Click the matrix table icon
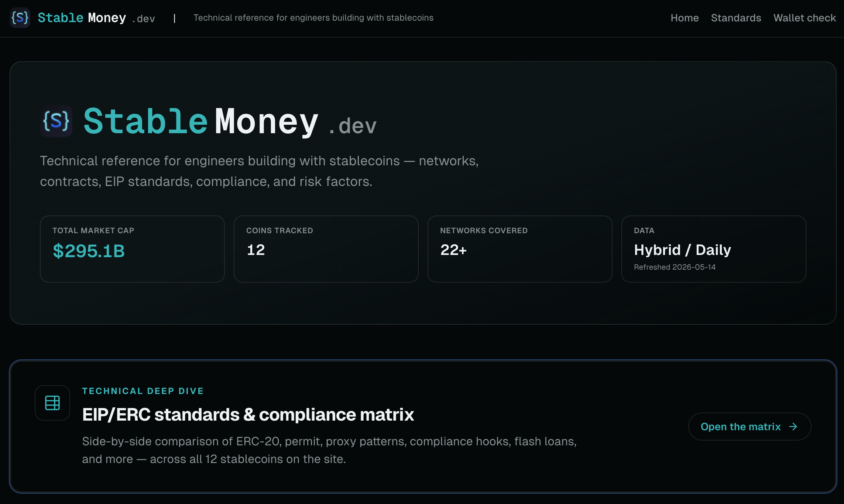The width and height of the screenshot is (844, 504). [x=52, y=403]
